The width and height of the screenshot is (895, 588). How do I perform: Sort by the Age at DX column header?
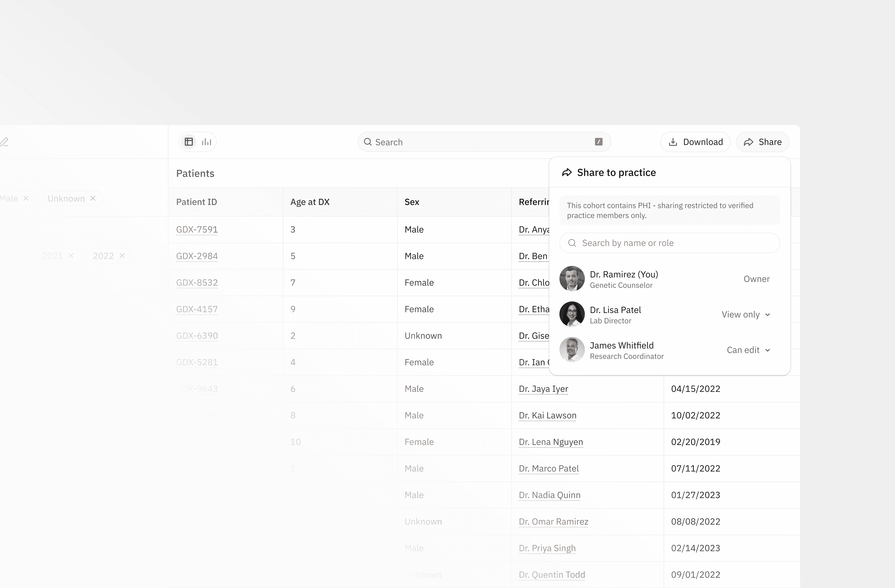[310, 202]
